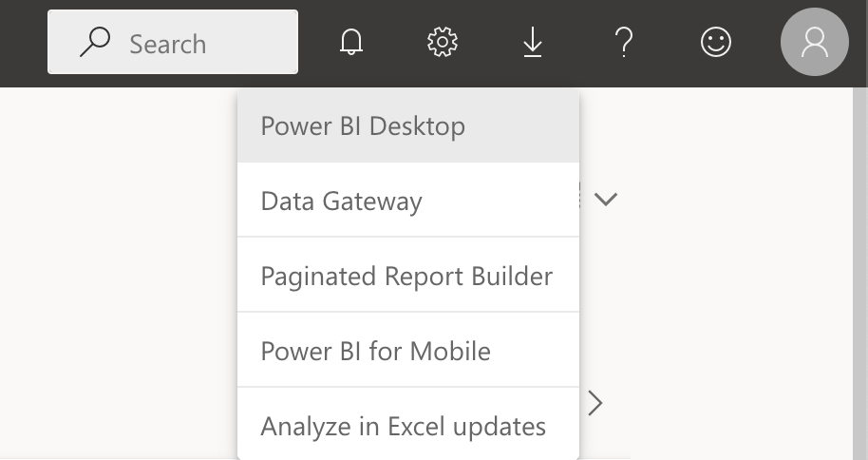
Task: Select Analyze in Excel updates
Action: (x=408, y=425)
